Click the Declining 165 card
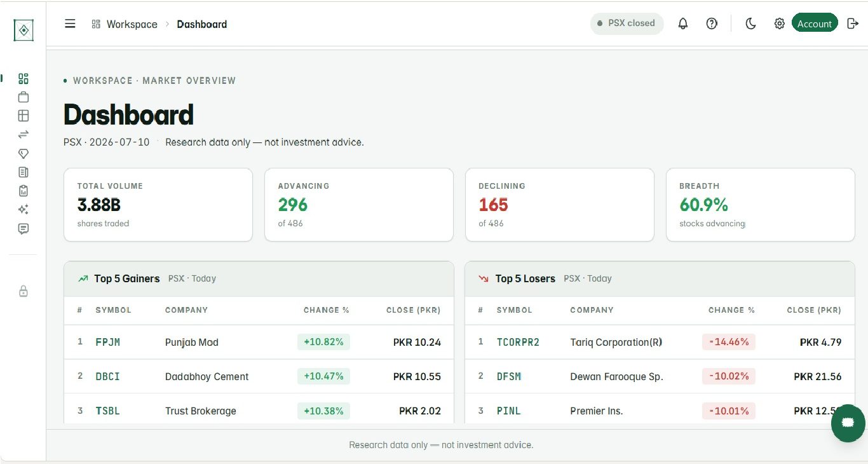Screen dimensions: 868x464 click(x=560, y=205)
